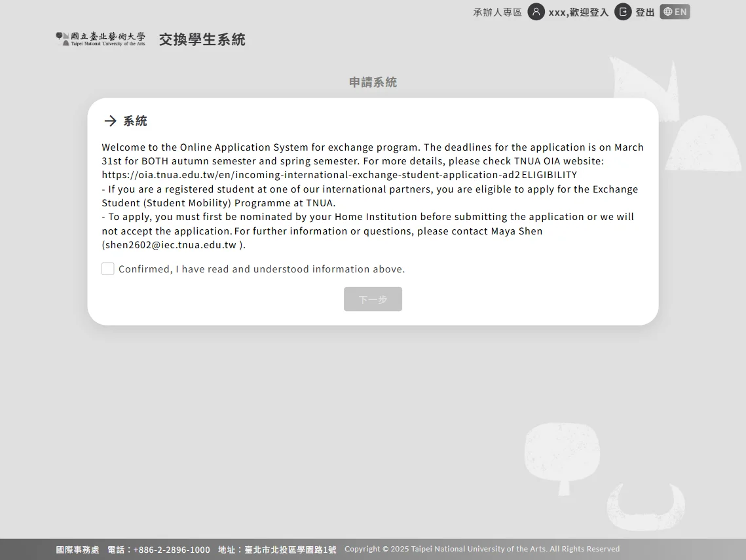
Task: Click the TNUA university logo
Action: [100, 39]
